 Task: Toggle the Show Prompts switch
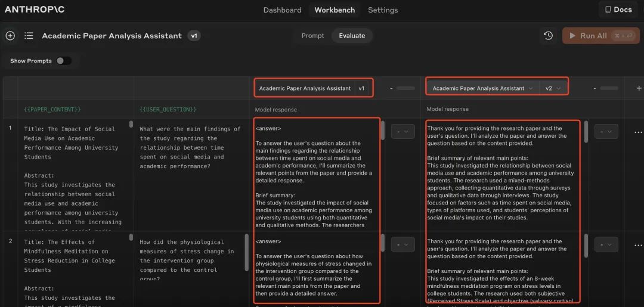pos(63,61)
